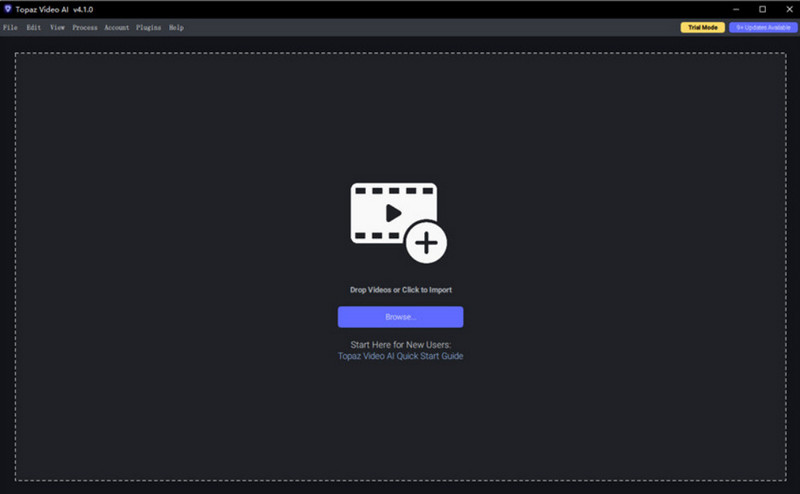Click the Topaz Video AI v4.1.0 title text
The image size is (800, 494).
click(55, 9)
